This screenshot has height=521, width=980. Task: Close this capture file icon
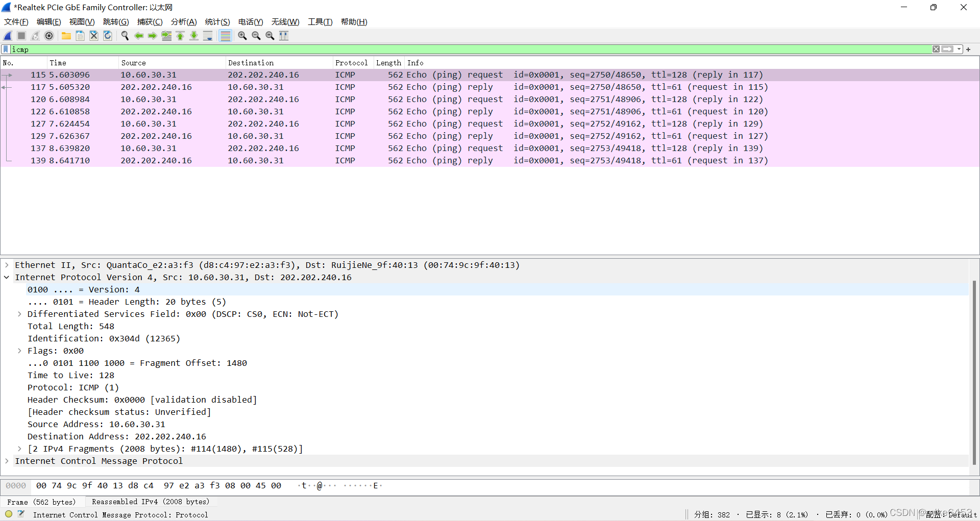(x=94, y=36)
